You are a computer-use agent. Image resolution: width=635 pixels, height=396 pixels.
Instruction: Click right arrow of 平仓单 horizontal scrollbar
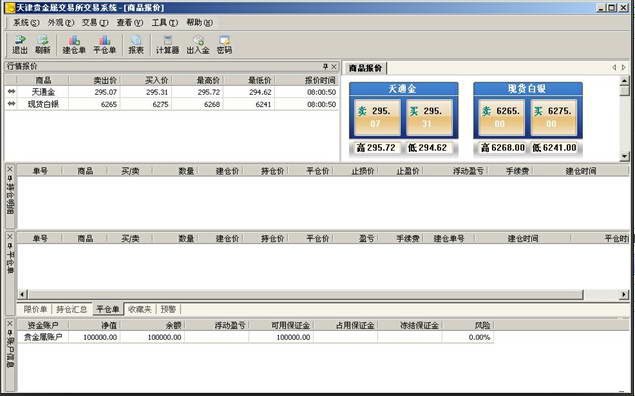point(624,294)
